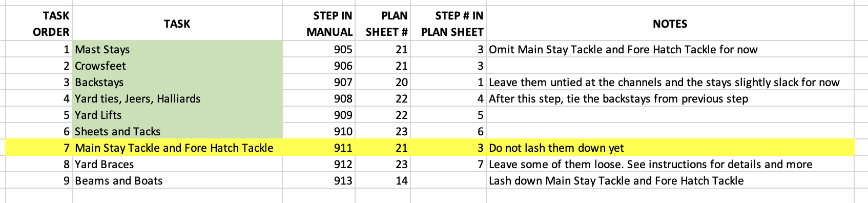The image size is (868, 203).
Task: Select the Yard Lifts cell
Action: [177, 115]
